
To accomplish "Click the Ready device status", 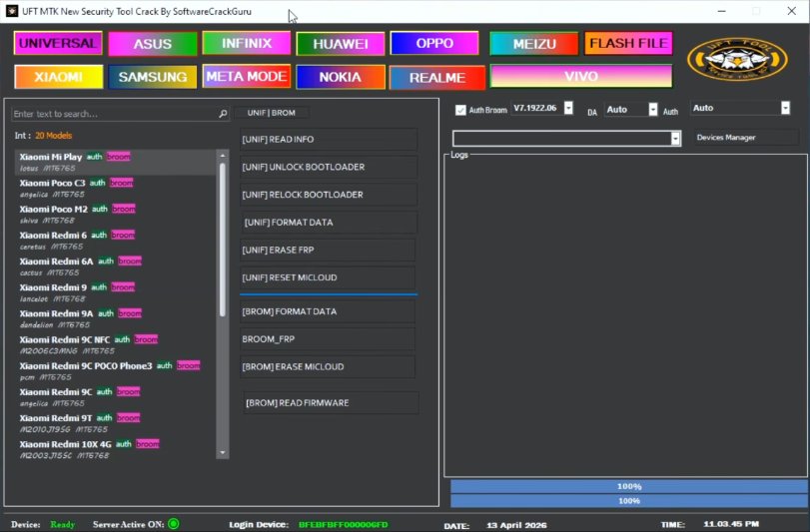I will tap(63, 524).
